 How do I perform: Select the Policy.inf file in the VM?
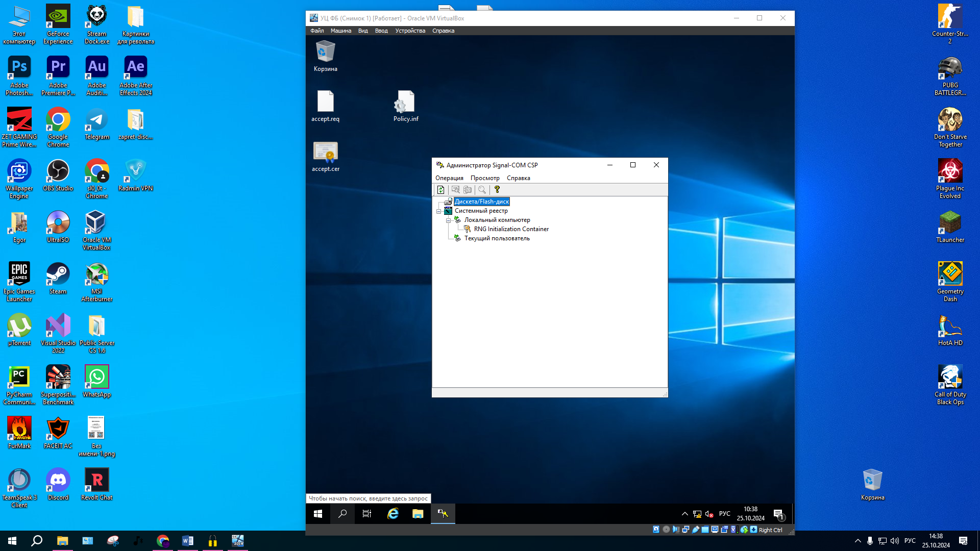[x=406, y=106]
